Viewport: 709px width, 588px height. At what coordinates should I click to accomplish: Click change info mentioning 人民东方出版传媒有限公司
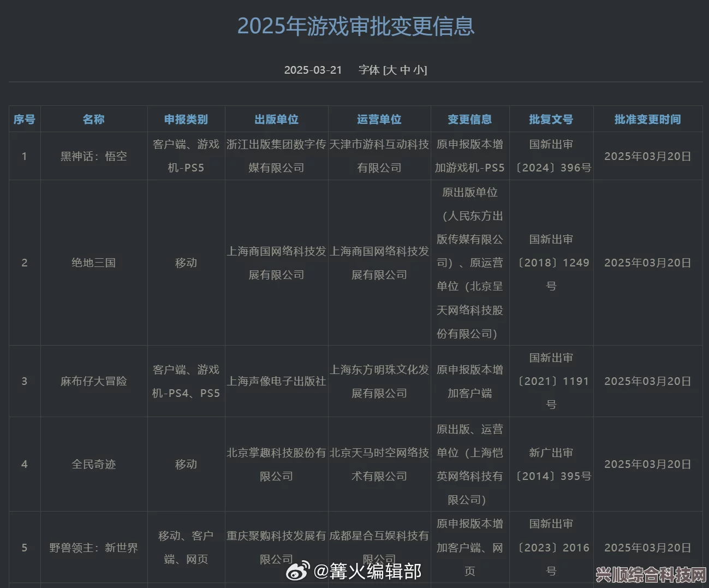click(470, 263)
